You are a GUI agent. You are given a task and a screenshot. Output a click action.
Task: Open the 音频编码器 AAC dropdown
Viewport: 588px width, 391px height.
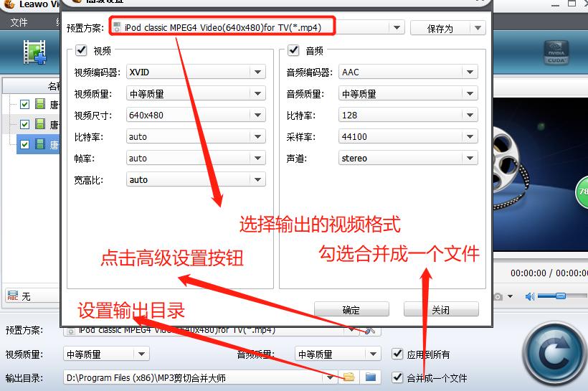pyautogui.click(x=470, y=72)
